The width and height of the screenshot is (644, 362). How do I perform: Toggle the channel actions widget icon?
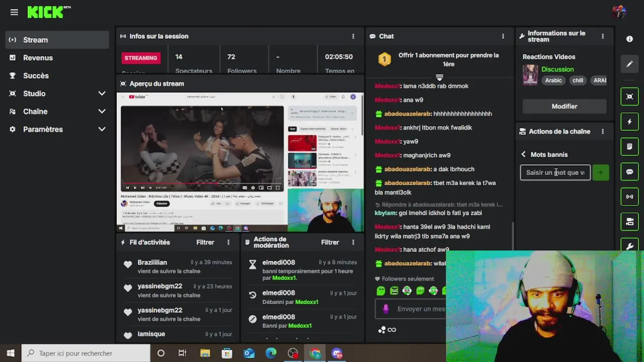[629, 222]
